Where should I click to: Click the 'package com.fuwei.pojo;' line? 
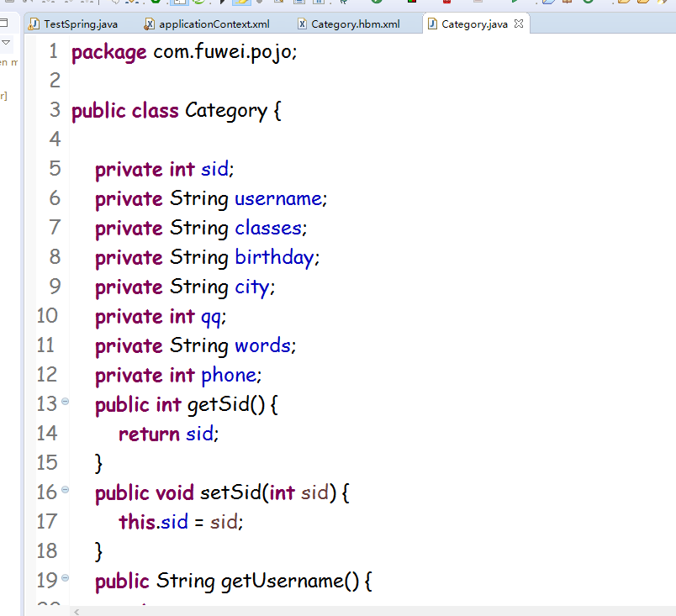(x=184, y=53)
